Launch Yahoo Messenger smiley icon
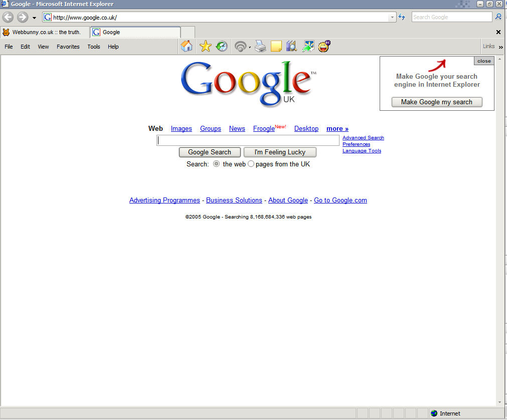 (x=324, y=47)
